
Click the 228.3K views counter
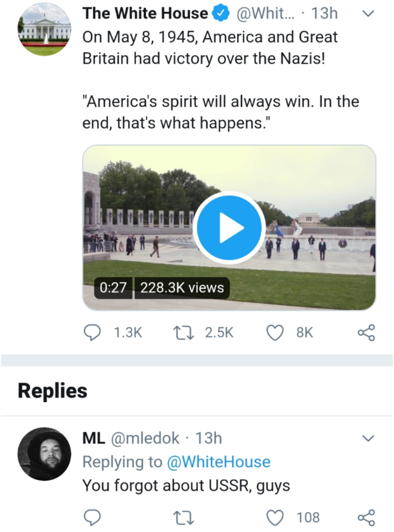(x=182, y=288)
